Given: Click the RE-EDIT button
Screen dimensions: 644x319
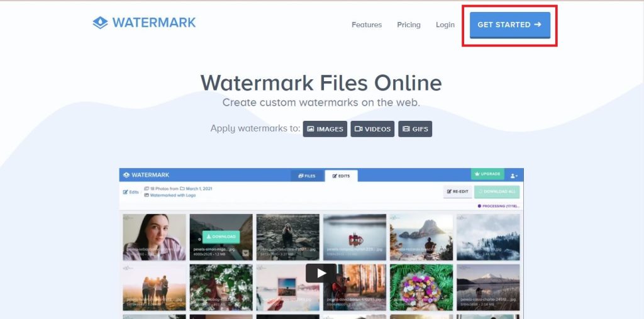Looking at the screenshot, I should coord(458,191).
